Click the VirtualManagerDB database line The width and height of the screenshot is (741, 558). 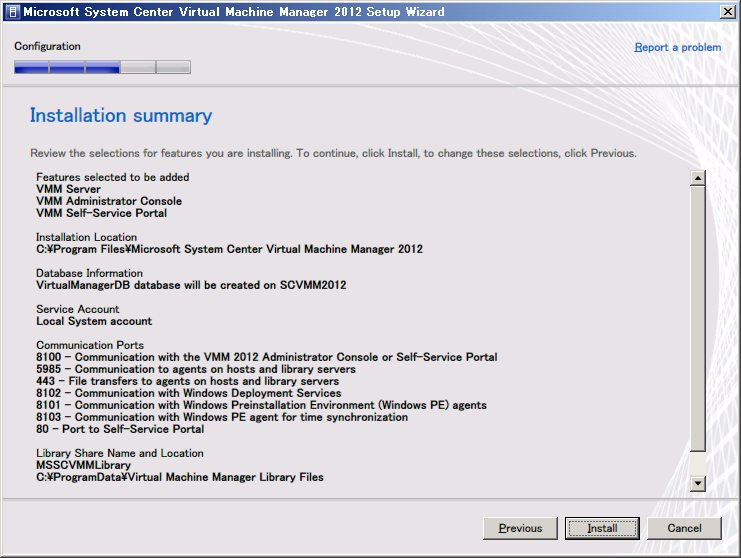[191, 285]
